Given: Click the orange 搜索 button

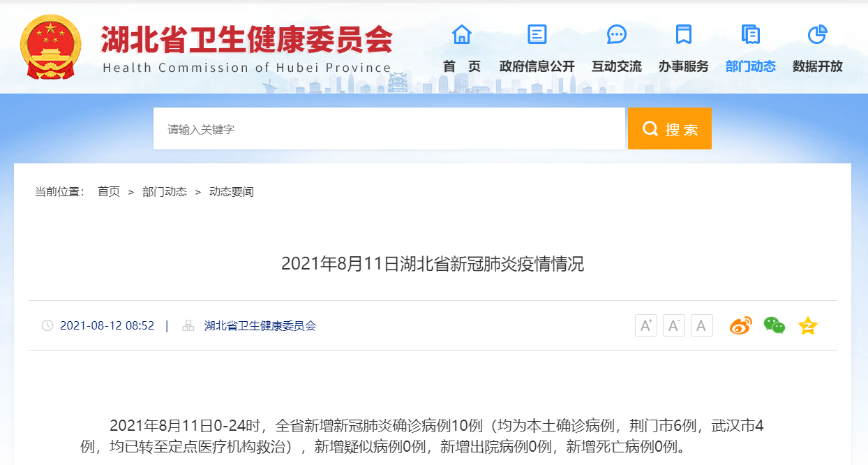Looking at the screenshot, I should pyautogui.click(x=670, y=128).
